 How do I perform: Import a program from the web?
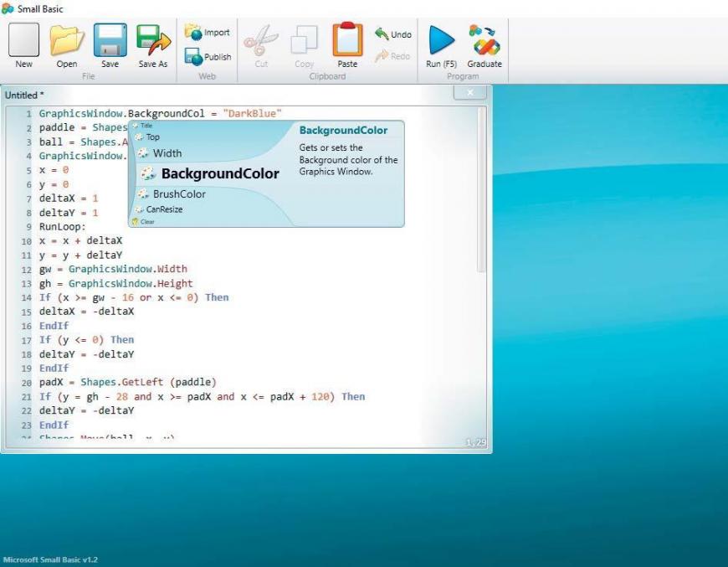click(207, 32)
